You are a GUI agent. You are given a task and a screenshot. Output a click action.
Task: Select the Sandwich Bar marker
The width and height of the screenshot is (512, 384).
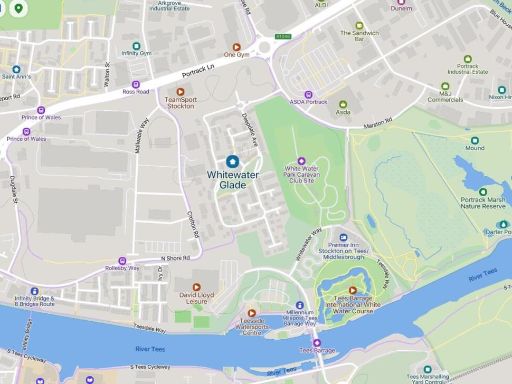[359, 25]
